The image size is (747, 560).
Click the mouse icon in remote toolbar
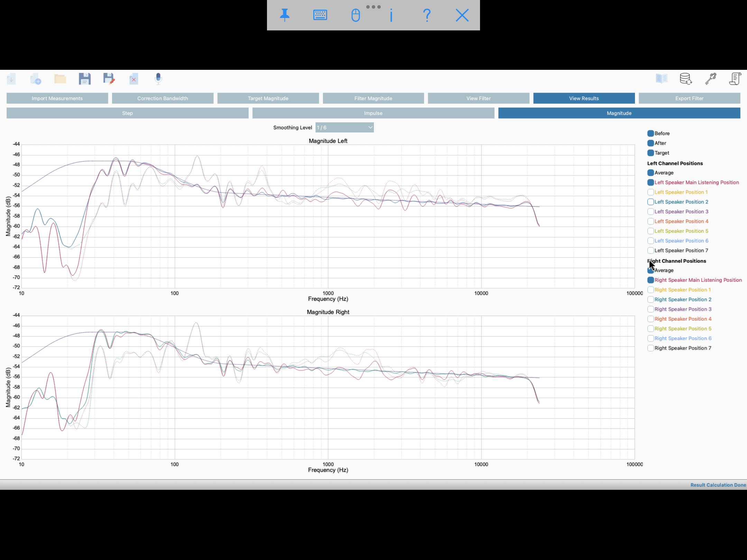[x=356, y=15]
